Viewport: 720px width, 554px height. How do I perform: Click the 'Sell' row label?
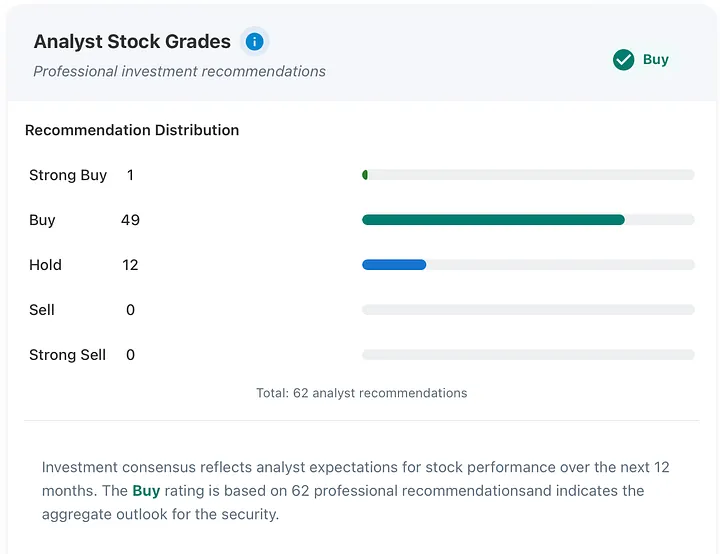42,310
